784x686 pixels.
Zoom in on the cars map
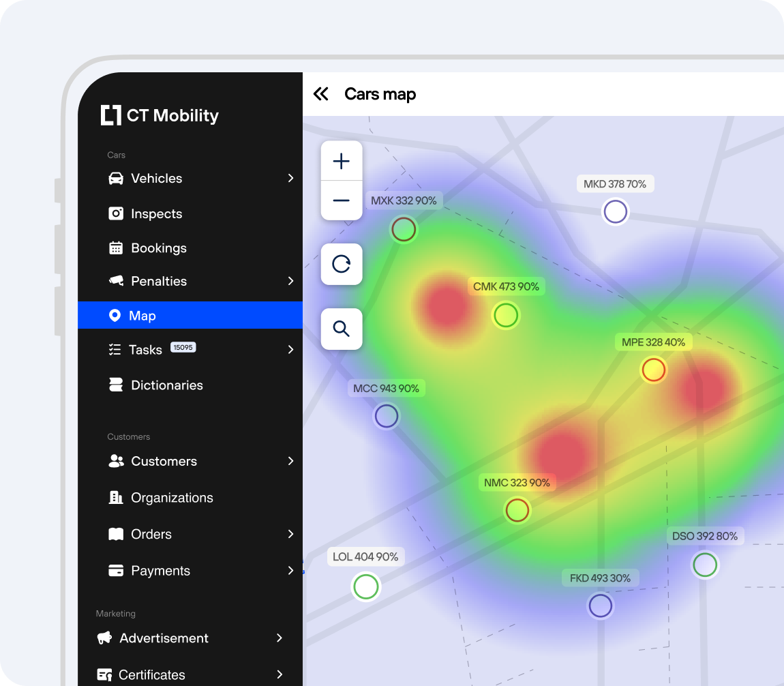point(342,161)
